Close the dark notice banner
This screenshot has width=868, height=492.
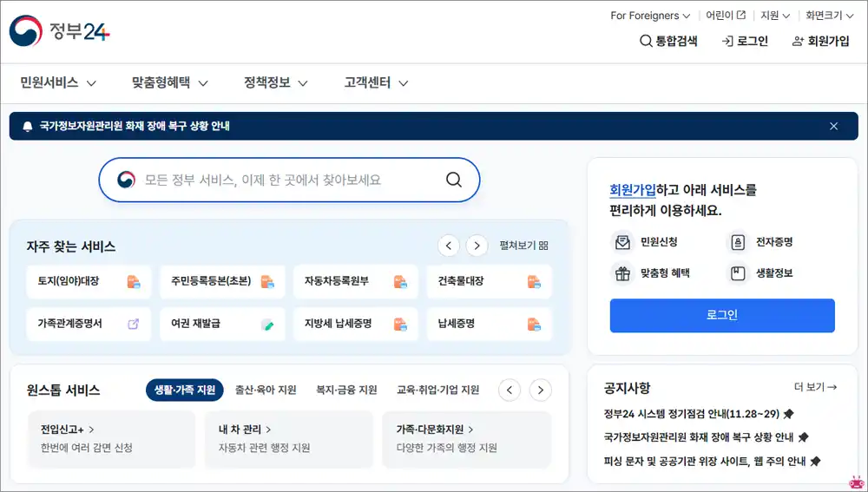click(x=833, y=126)
